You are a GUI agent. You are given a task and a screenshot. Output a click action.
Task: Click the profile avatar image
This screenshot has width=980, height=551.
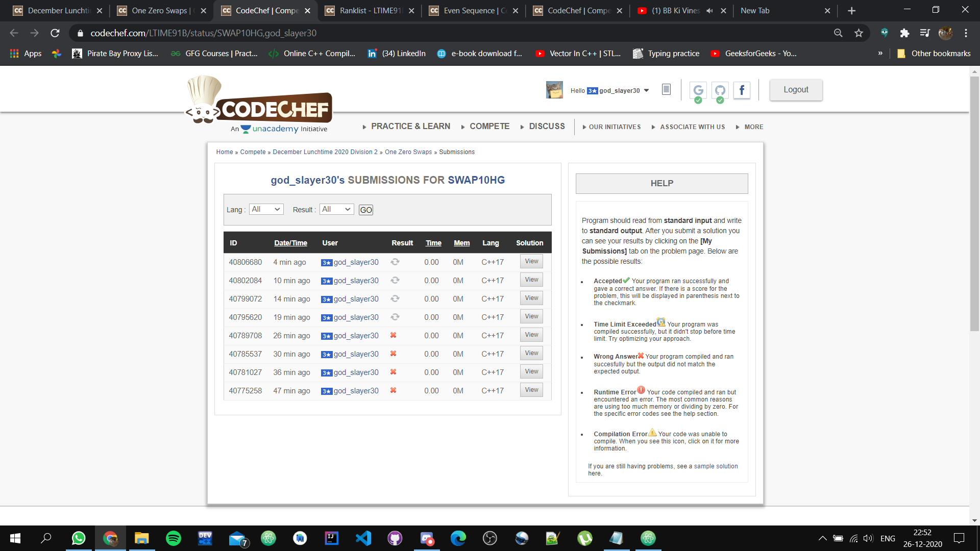pyautogui.click(x=554, y=90)
